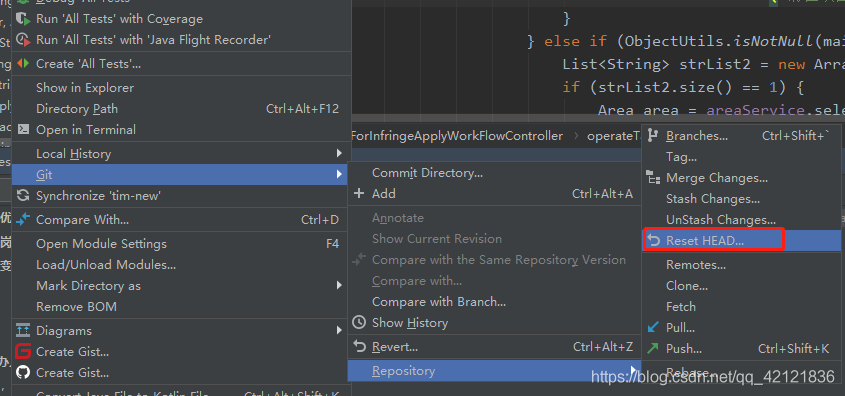845x396 pixels.
Task: Click the clock icon for Show History
Action: click(x=359, y=323)
